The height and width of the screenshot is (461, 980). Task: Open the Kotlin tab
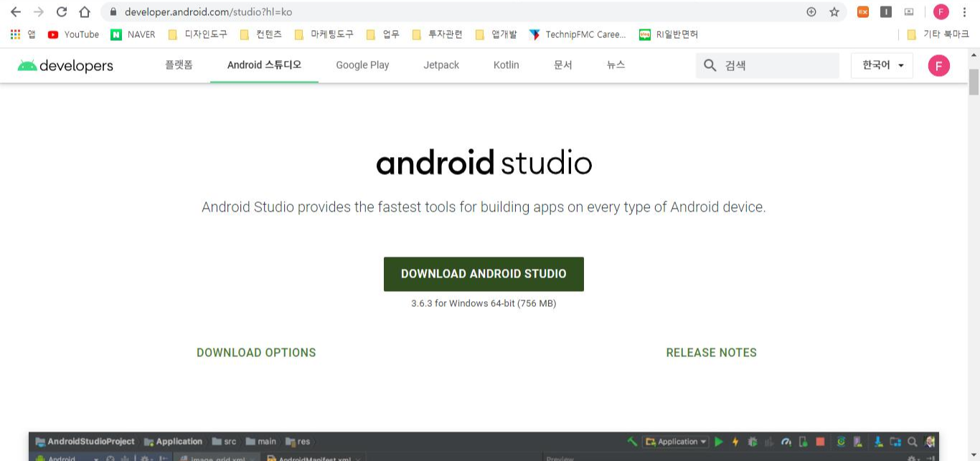[x=506, y=65]
